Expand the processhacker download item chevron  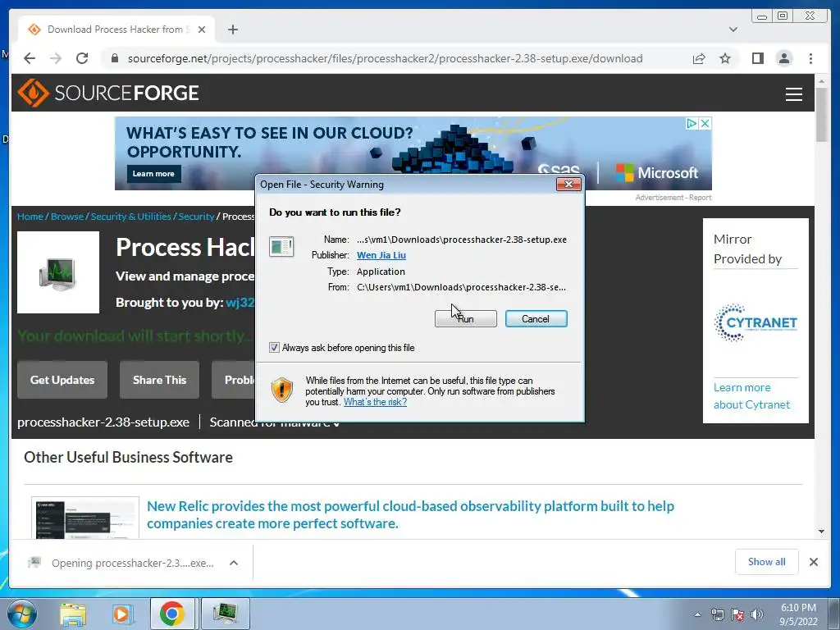click(234, 563)
